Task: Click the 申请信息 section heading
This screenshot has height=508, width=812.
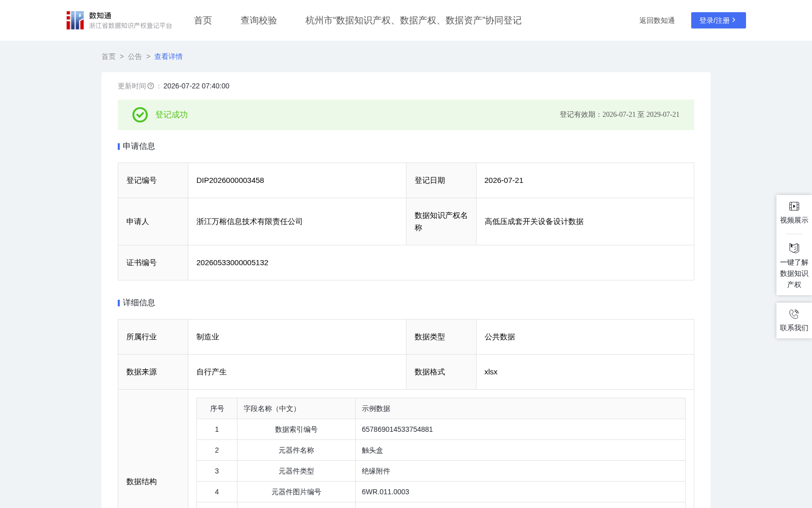Action: click(139, 146)
